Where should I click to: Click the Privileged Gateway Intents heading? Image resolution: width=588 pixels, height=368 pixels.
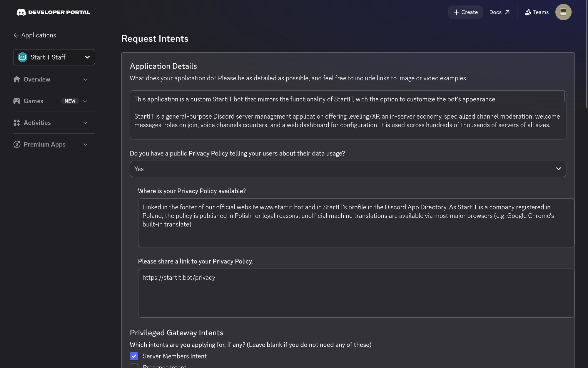click(x=177, y=333)
